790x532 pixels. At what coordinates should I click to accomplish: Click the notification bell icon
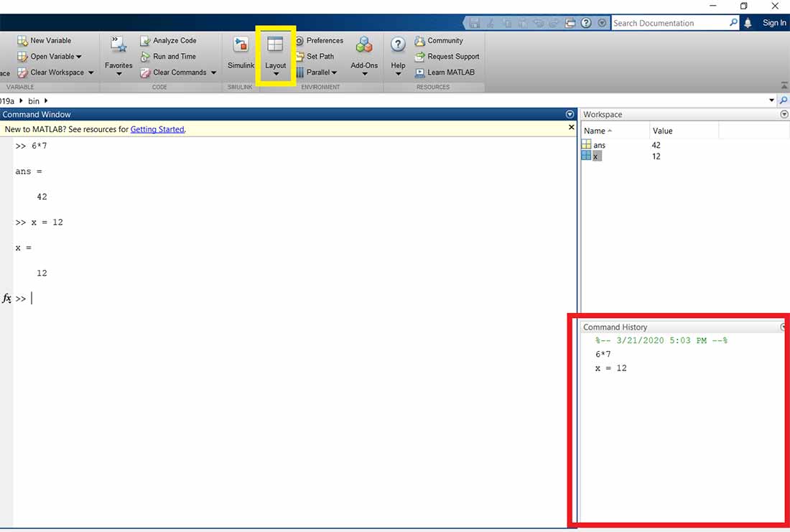pos(748,23)
